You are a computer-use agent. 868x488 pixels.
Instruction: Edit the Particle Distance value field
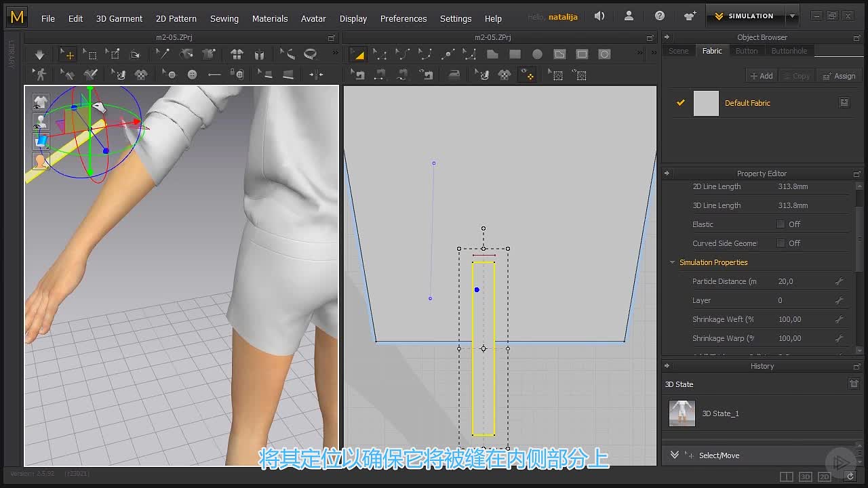click(804, 281)
